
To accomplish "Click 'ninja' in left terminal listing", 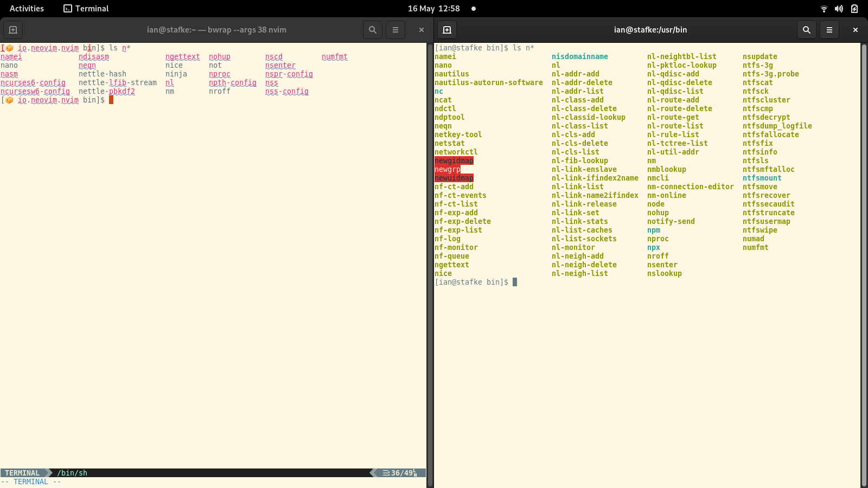I will (x=176, y=74).
